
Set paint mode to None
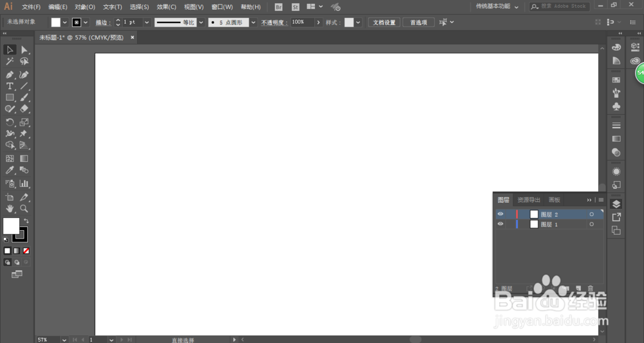pos(26,251)
